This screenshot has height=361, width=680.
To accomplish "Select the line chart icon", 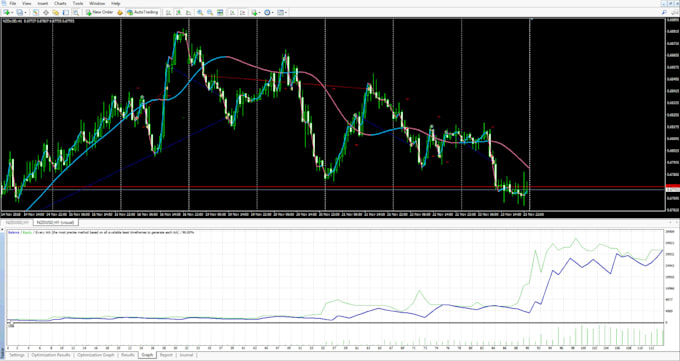I will click(189, 13).
